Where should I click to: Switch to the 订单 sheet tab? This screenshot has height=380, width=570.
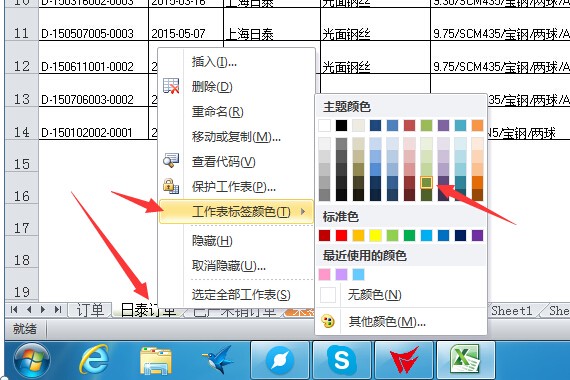point(90,311)
